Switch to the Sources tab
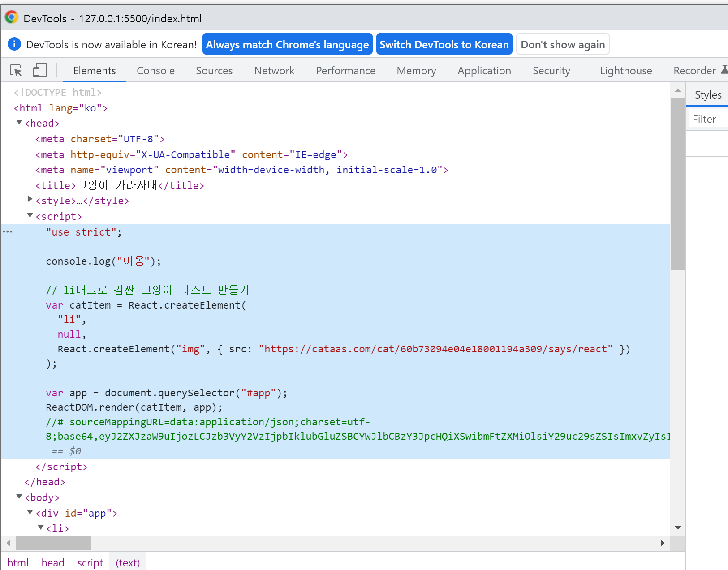Screen dimensions: 728x570 tap(214, 71)
